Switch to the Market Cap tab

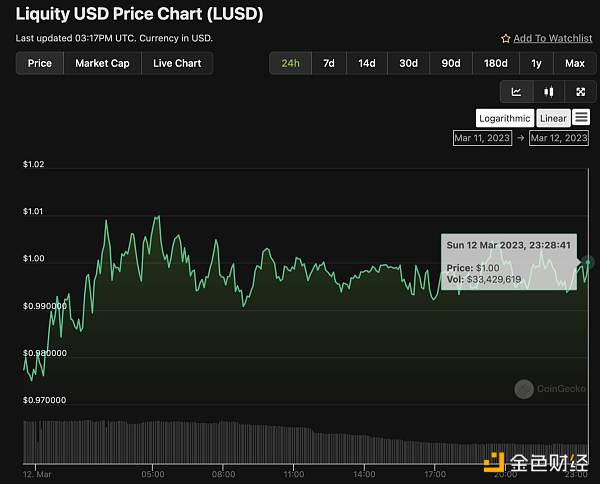click(x=103, y=63)
